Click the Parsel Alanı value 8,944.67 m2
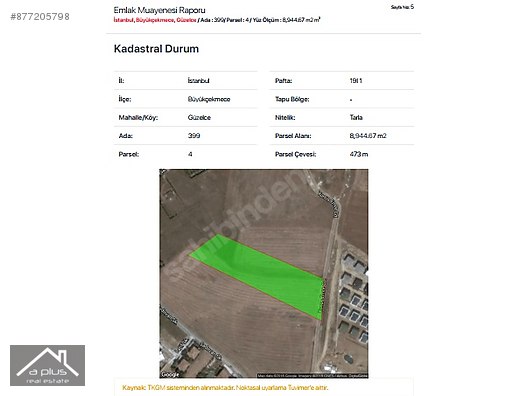 368,136
